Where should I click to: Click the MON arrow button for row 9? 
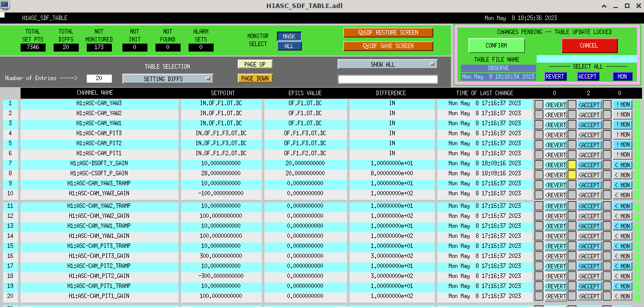click(622, 185)
